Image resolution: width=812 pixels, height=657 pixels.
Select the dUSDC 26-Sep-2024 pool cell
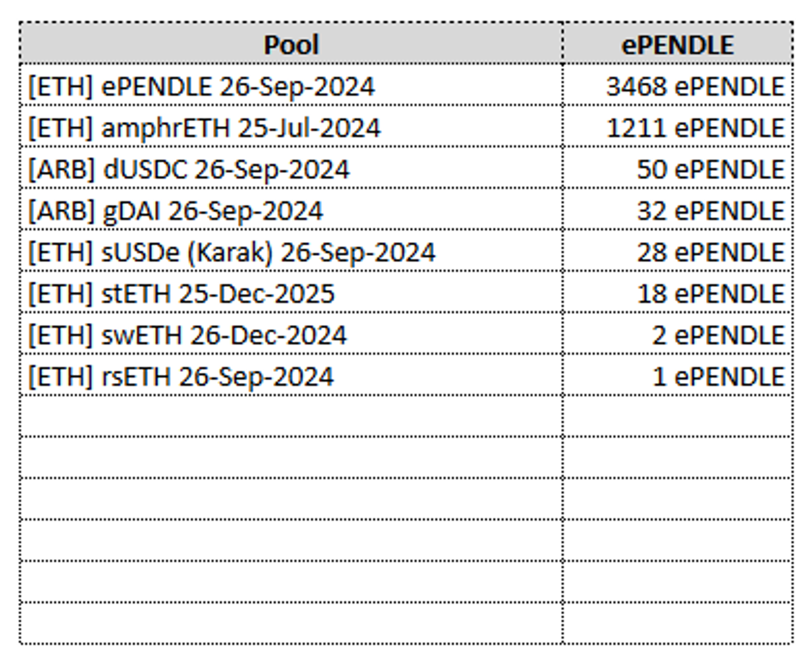pyautogui.click(x=189, y=170)
